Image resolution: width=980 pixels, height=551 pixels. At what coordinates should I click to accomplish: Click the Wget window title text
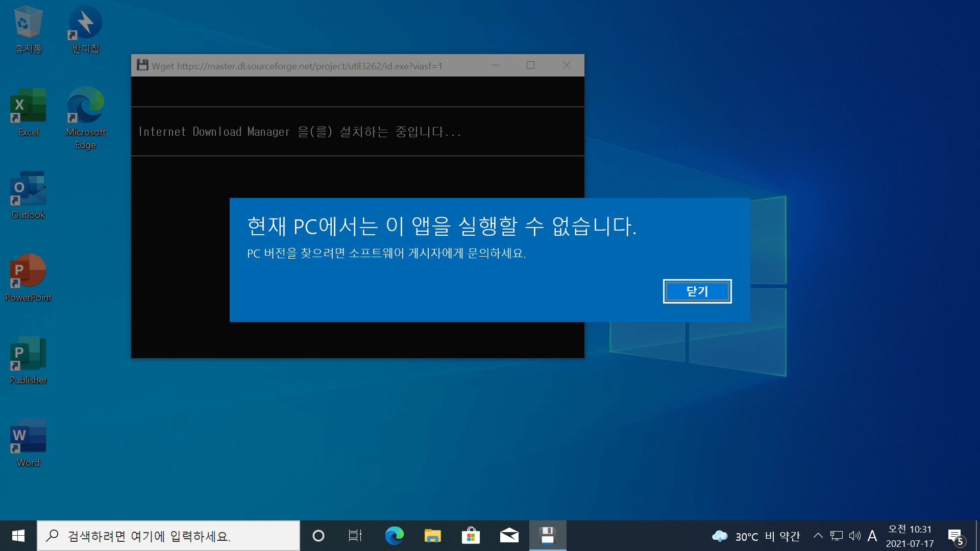coord(297,66)
